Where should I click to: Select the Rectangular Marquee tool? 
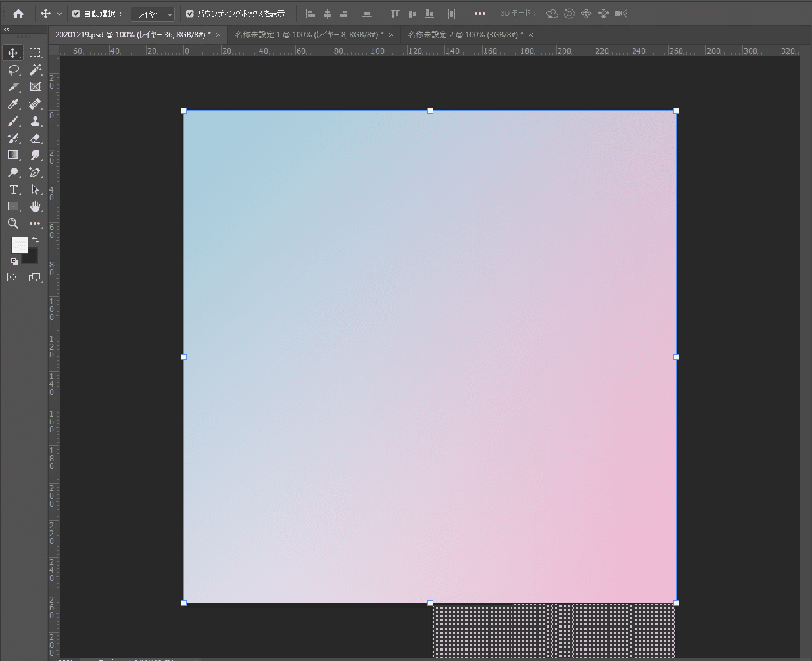click(35, 53)
